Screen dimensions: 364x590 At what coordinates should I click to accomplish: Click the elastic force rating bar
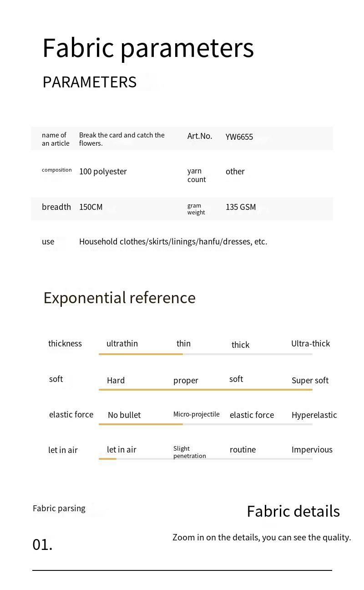tap(205, 424)
